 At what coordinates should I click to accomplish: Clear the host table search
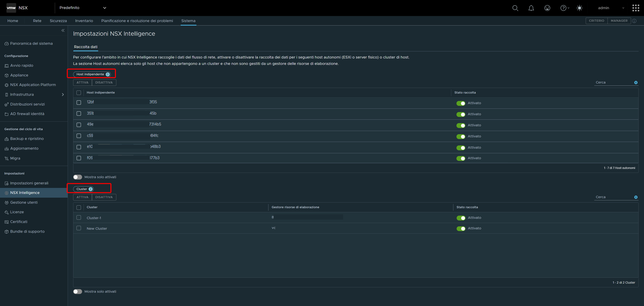coord(636,83)
